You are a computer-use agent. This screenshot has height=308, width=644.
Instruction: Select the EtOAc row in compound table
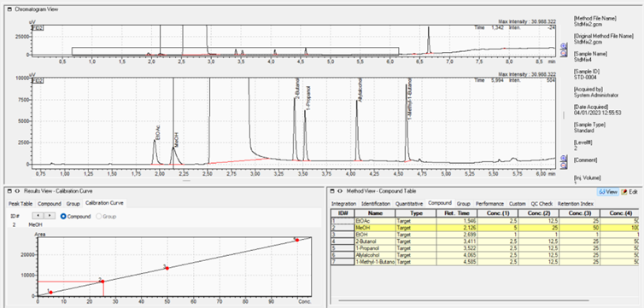click(x=484, y=221)
